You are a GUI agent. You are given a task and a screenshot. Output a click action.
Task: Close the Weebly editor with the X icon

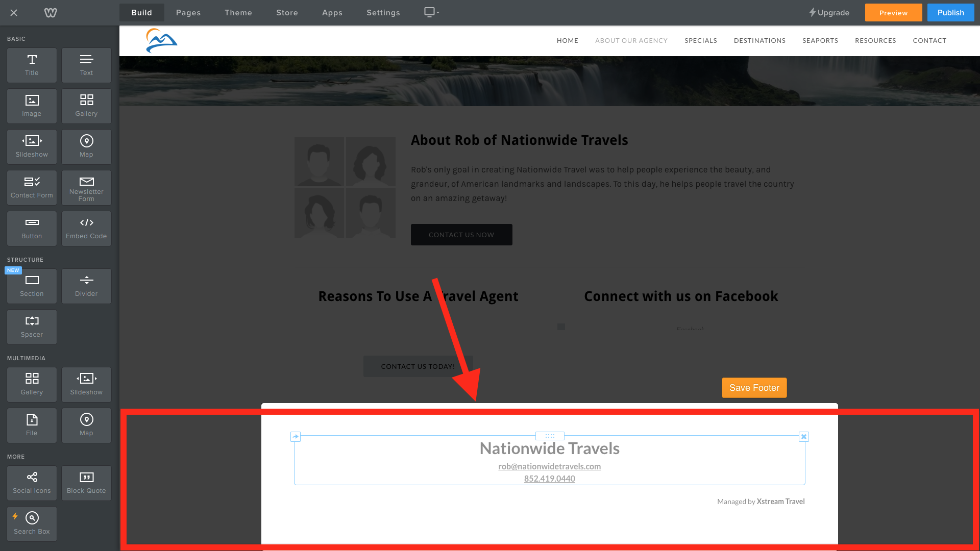14,13
